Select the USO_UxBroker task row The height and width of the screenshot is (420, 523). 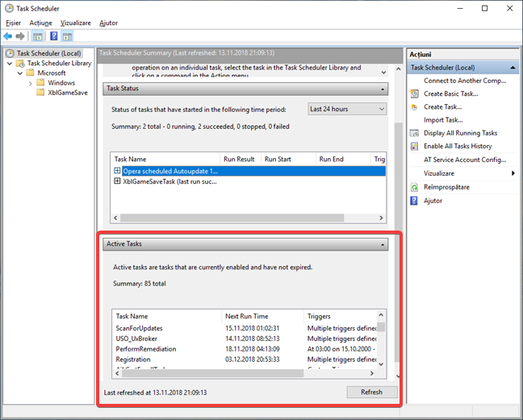point(245,339)
